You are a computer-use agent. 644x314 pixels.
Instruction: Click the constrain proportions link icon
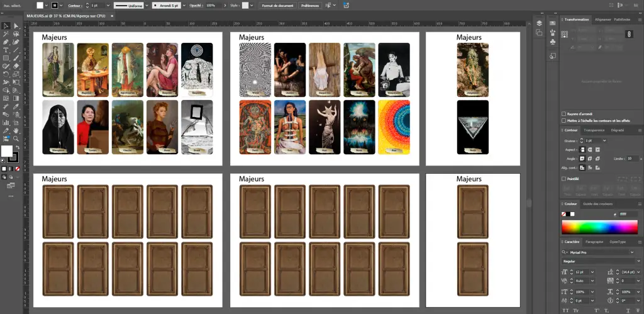(628, 35)
